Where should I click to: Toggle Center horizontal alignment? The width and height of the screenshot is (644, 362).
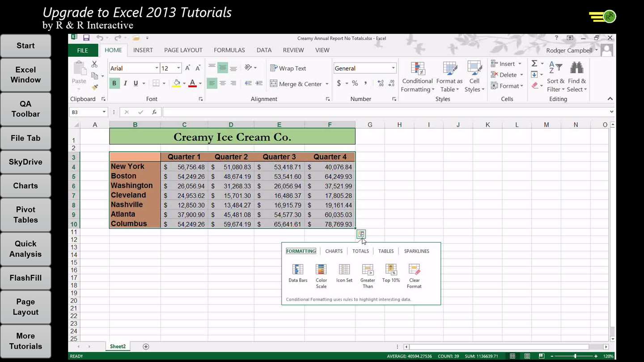(x=222, y=83)
